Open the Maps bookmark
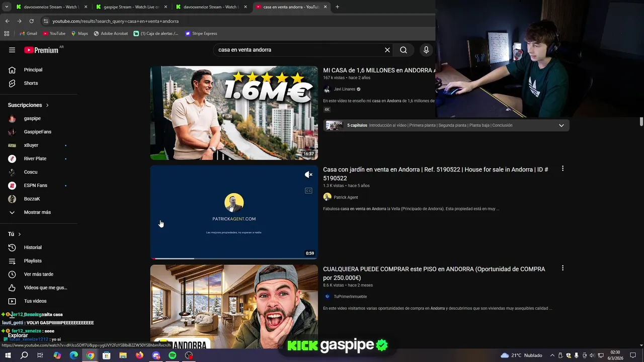 pos(79,34)
